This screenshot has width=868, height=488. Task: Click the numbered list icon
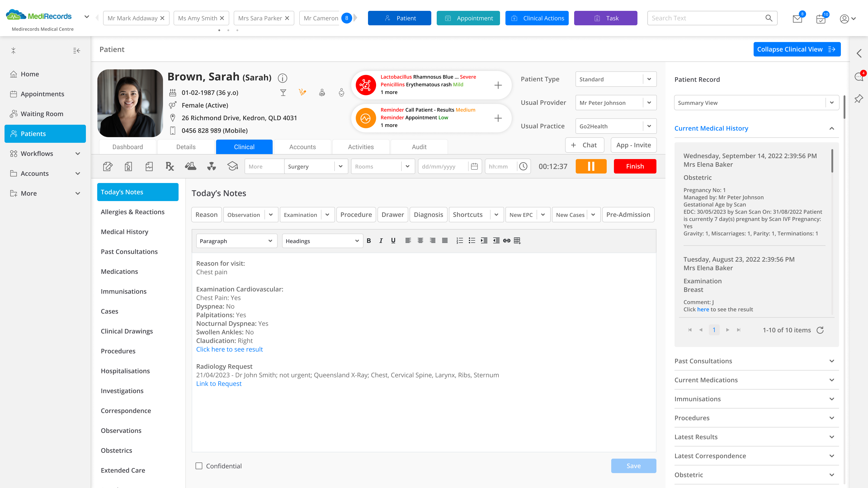coord(459,240)
